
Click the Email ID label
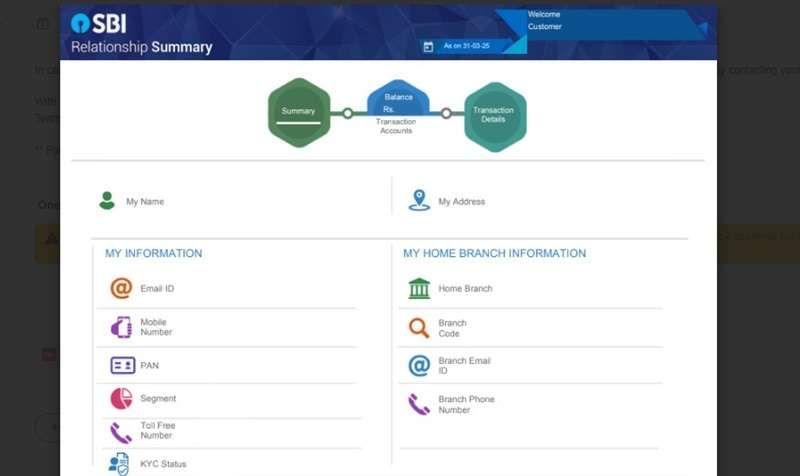click(157, 289)
